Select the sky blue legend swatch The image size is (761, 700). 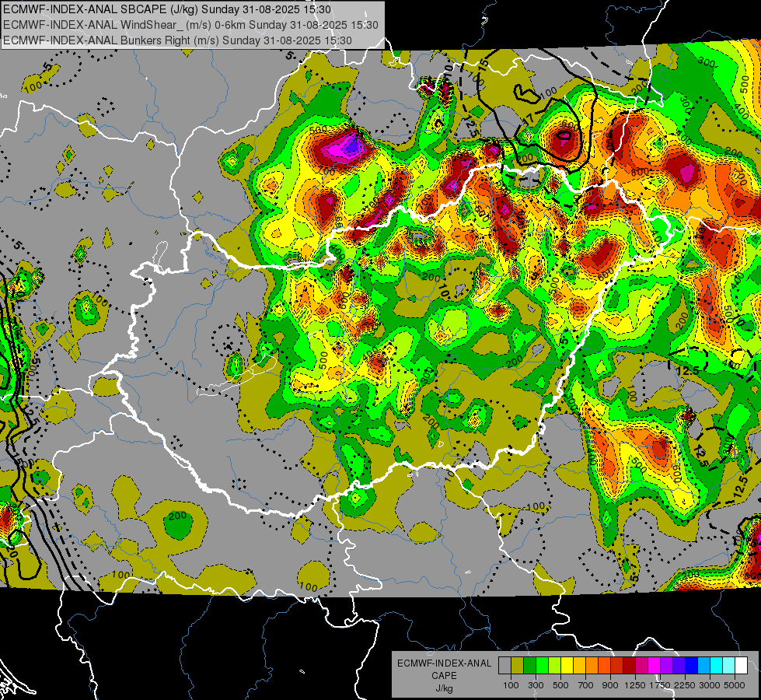[703, 666]
